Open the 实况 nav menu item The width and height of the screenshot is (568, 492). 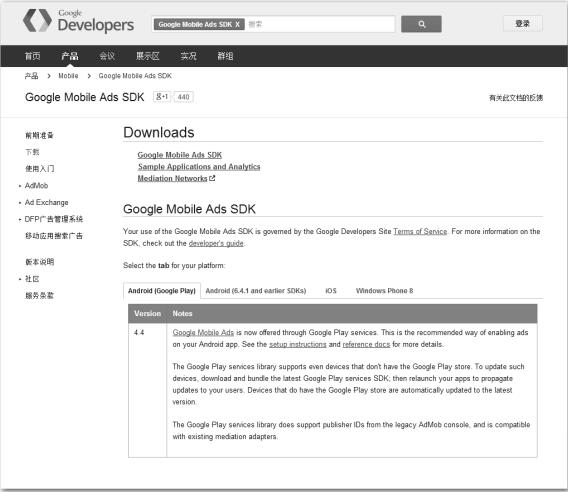point(188,56)
